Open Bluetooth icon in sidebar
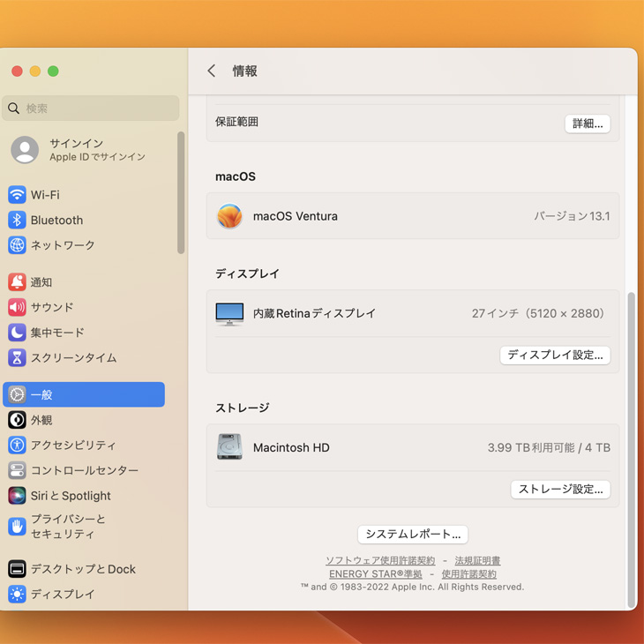This screenshot has height=644, width=644. tap(17, 221)
